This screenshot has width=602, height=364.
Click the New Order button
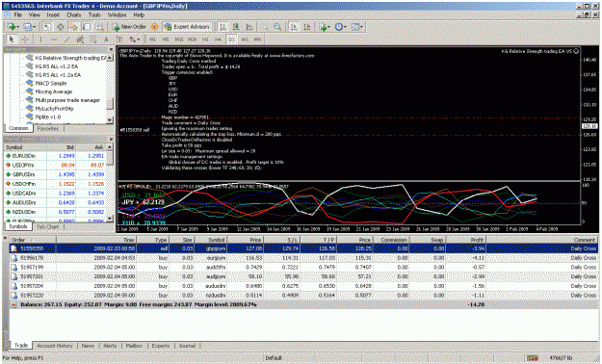point(129,27)
